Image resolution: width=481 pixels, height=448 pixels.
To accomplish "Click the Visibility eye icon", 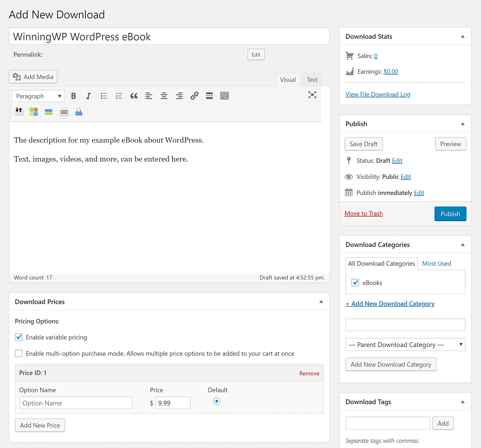I will tap(349, 177).
